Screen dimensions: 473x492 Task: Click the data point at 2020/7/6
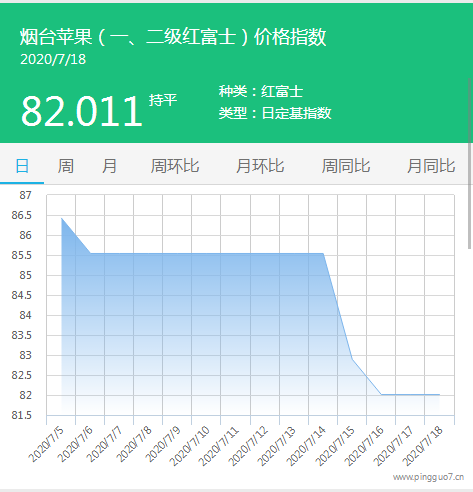coord(91,253)
